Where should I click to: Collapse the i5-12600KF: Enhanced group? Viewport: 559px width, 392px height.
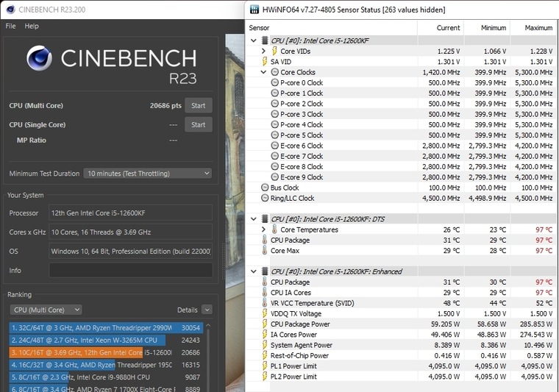point(254,271)
